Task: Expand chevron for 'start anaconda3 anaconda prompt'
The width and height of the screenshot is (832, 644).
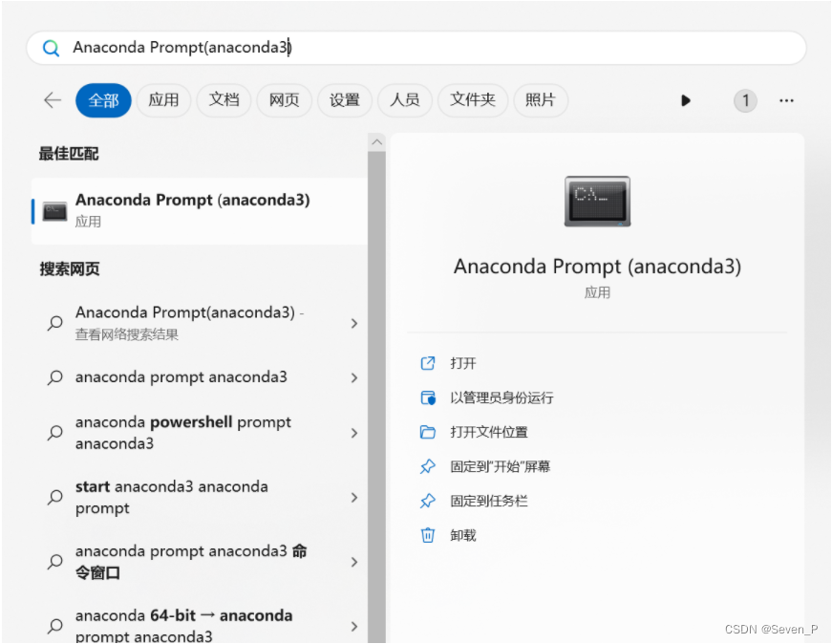Action: (354, 498)
